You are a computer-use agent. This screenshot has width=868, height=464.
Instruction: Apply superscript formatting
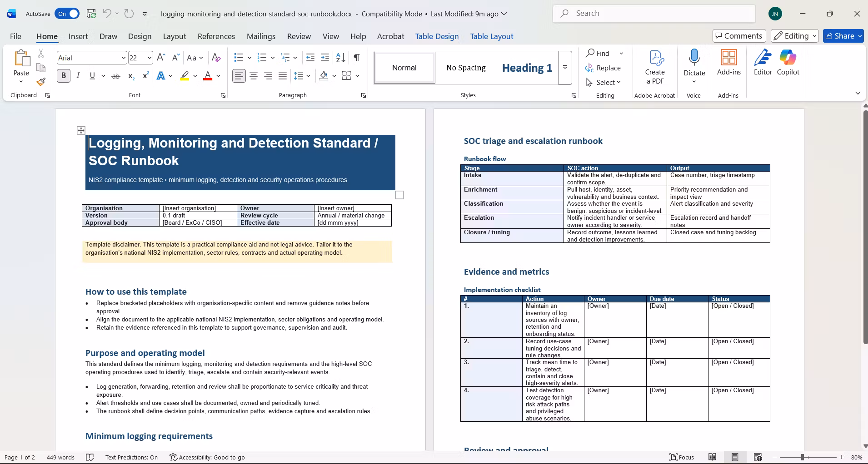(x=146, y=76)
